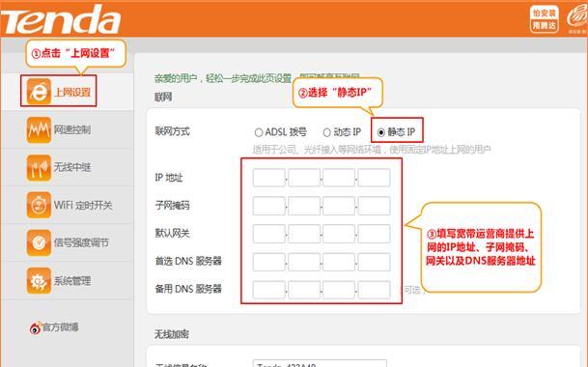Viewport: 588px width, 367px height.
Task: Click first octet of 默认网关
Action: [269, 234]
